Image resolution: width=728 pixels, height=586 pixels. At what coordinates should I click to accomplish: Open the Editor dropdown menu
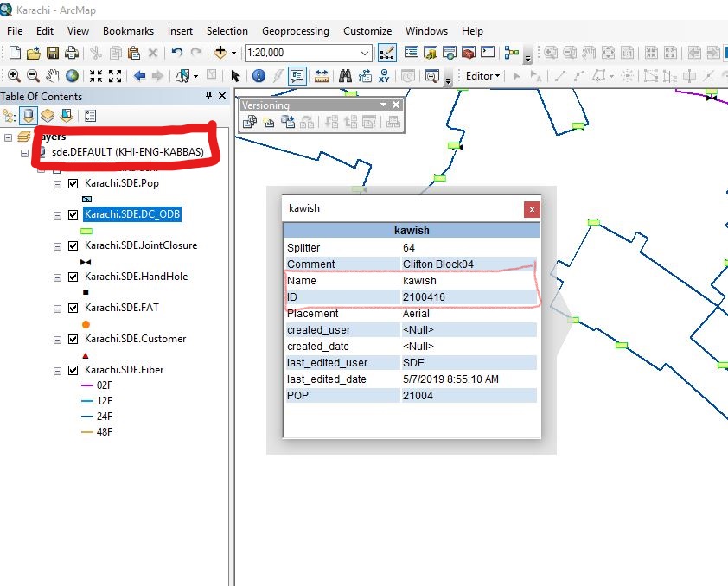(482, 76)
